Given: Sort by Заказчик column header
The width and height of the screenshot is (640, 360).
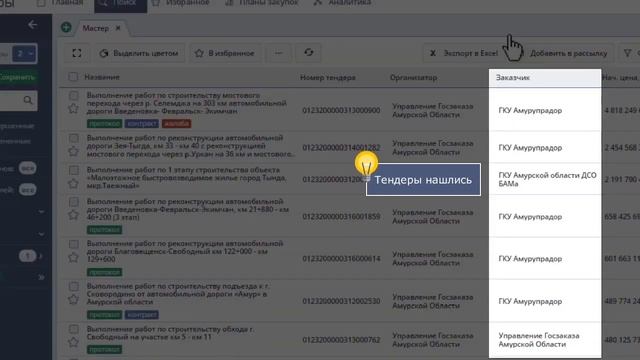Looking at the screenshot, I should coord(513,77).
